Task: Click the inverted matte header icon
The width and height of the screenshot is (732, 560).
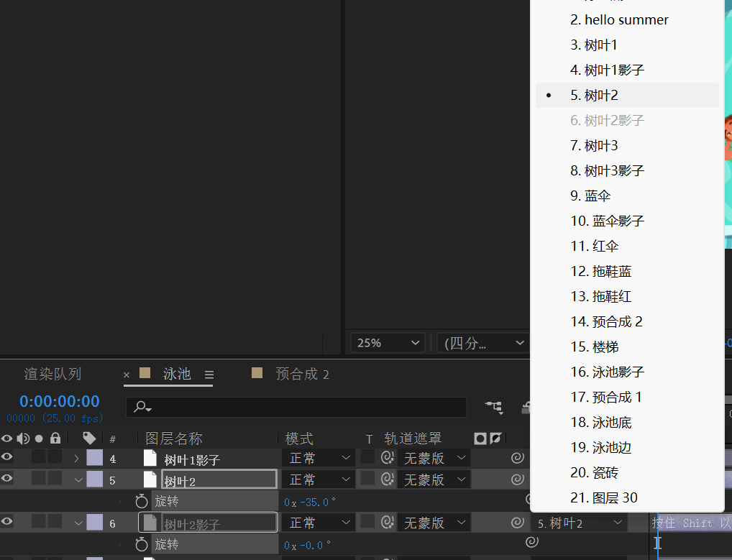Action: tap(495, 439)
